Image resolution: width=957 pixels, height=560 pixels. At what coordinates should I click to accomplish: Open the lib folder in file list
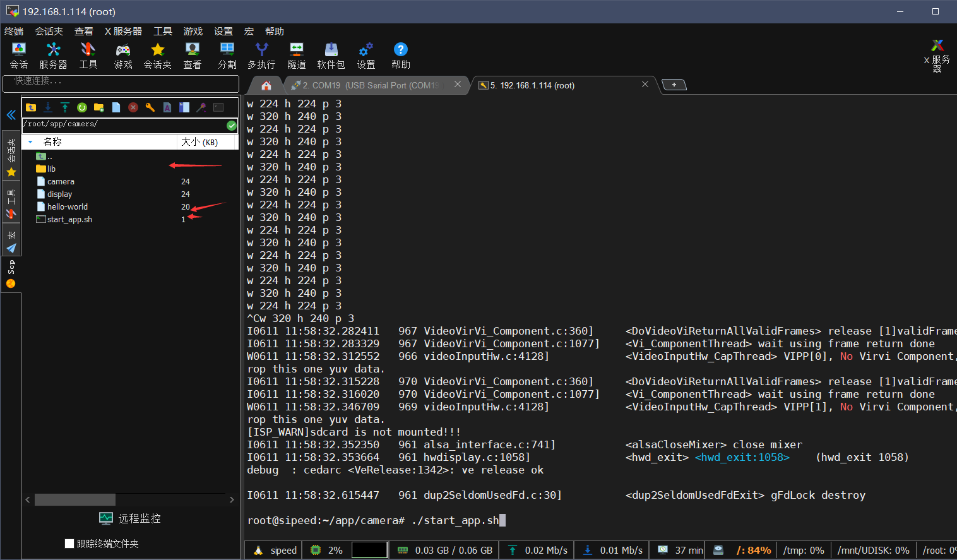pos(51,169)
